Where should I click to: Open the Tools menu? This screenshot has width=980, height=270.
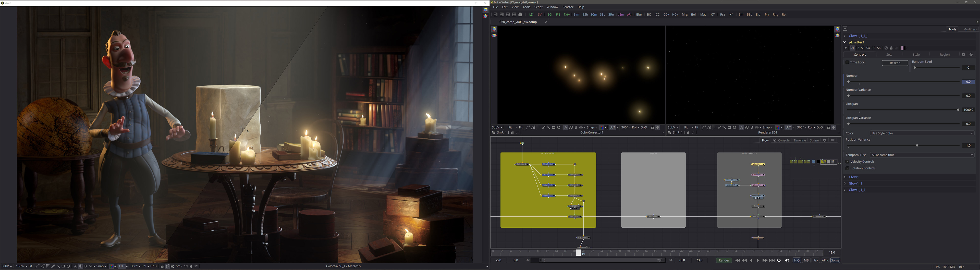point(526,7)
